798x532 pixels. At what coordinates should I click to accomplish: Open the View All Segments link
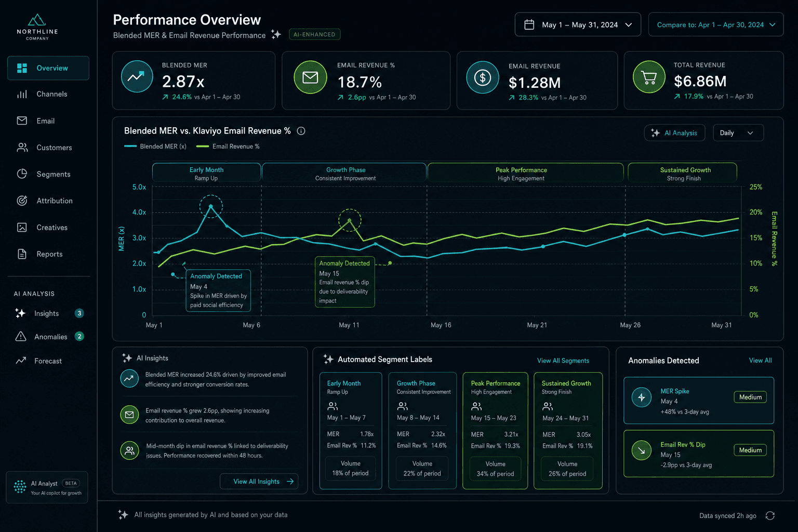point(563,361)
